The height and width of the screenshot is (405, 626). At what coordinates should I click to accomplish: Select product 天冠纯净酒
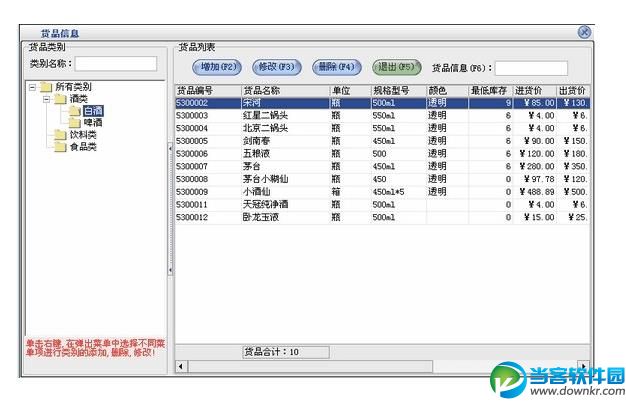click(x=265, y=204)
